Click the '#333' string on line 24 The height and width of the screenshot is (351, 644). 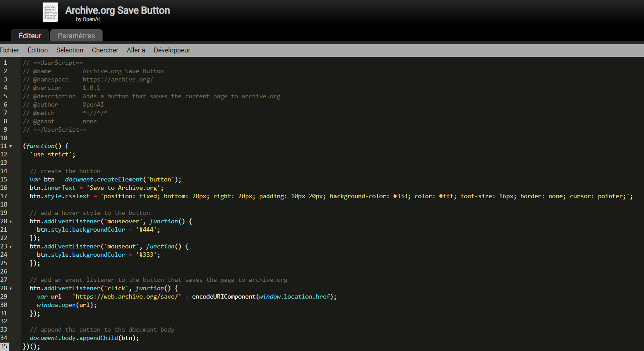[146, 255]
